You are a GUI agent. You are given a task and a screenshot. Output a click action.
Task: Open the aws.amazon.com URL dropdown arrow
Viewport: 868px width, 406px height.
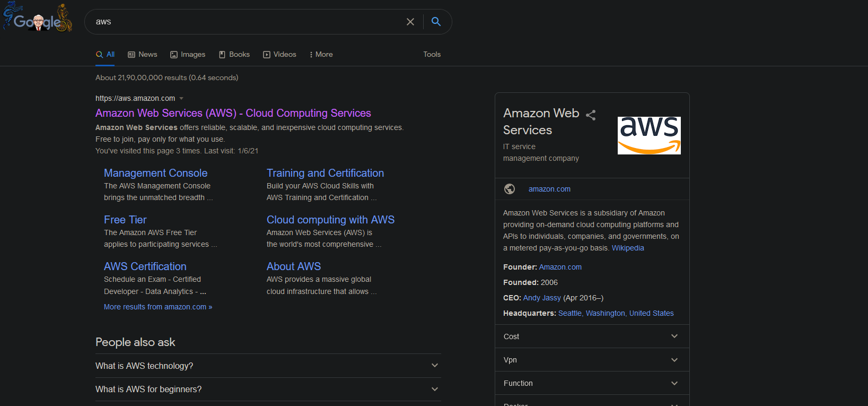click(181, 98)
